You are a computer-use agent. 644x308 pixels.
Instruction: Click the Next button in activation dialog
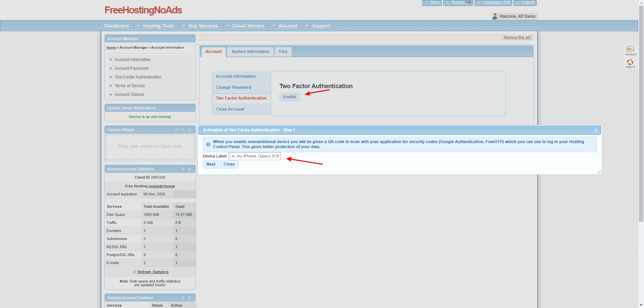coord(211,164)
